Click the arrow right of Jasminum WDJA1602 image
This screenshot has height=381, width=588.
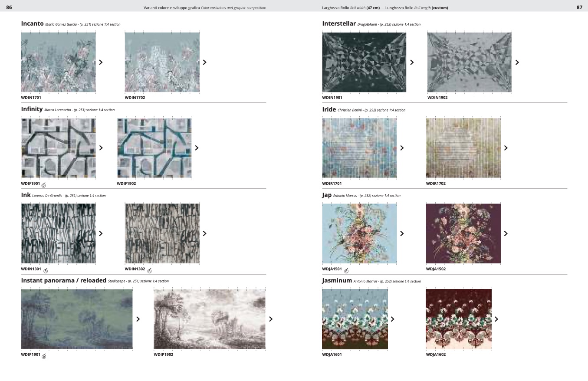(496, 319)
